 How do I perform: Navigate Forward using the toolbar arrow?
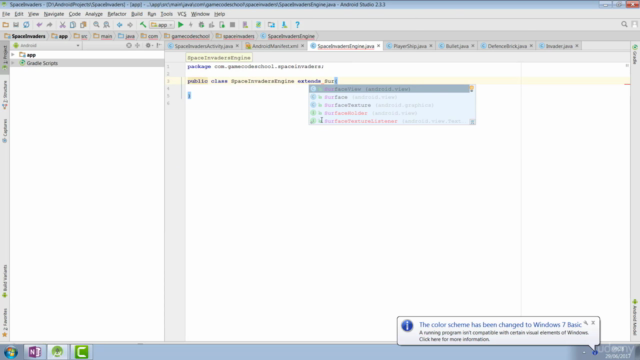click(130, 25)
